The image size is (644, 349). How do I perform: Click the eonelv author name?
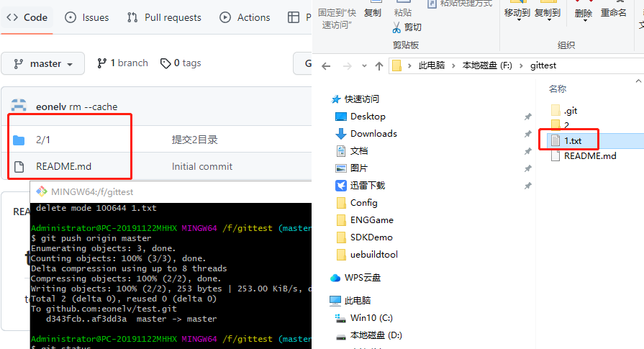click(51, 106)
